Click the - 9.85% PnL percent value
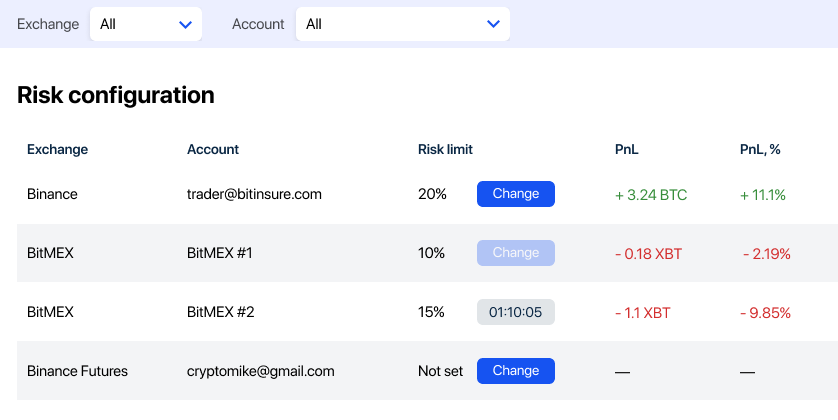The image size is (838, 420). [x=765, y=313]
